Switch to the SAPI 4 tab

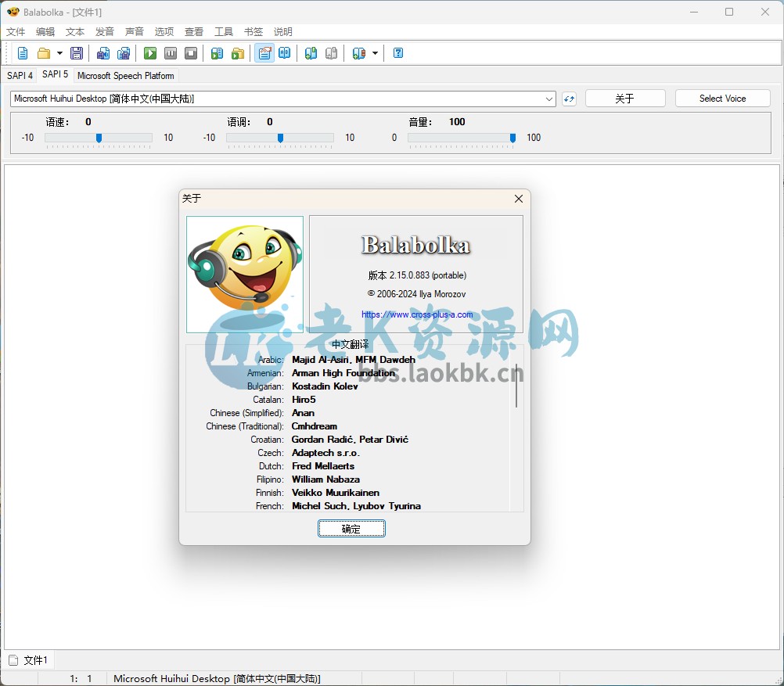pos(20,76)
